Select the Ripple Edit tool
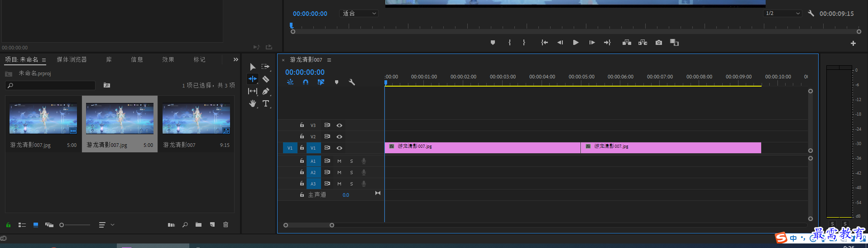Image resolution: width=868 pixels, height=248 pixels. (253, 79)
